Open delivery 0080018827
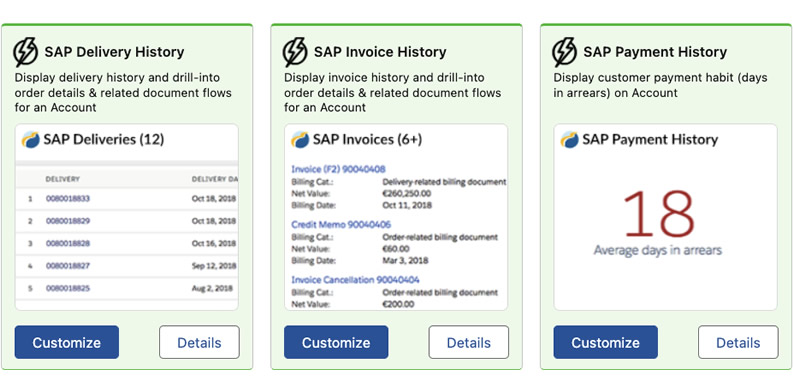The width and height of the screenshot is (793, 378). tap(68, 266)
